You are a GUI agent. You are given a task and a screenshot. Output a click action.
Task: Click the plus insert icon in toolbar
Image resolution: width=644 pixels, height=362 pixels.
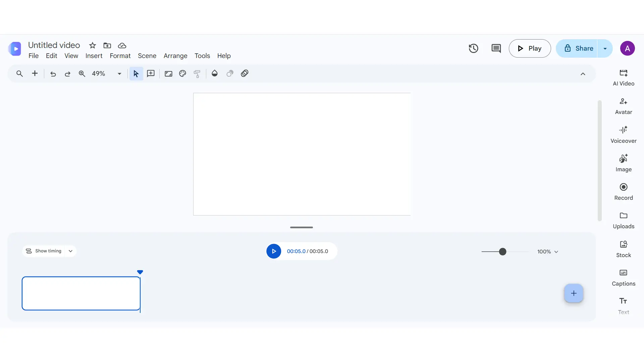pyautogui.click(x=35, y=73)
